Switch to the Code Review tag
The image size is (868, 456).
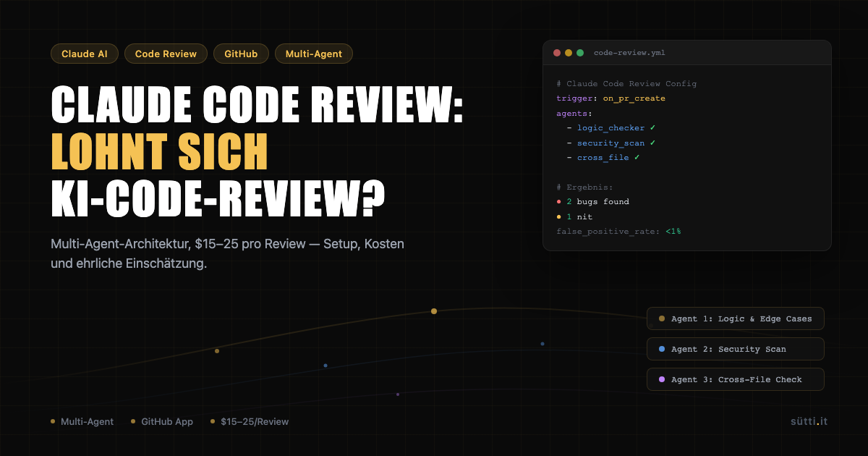(x=166, y=53)
